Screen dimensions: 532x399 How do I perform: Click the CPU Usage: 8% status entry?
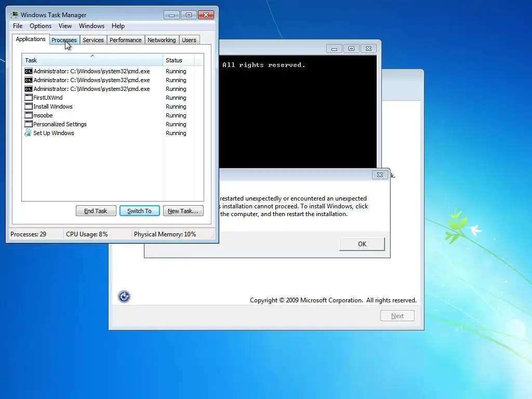click(87, 234)
